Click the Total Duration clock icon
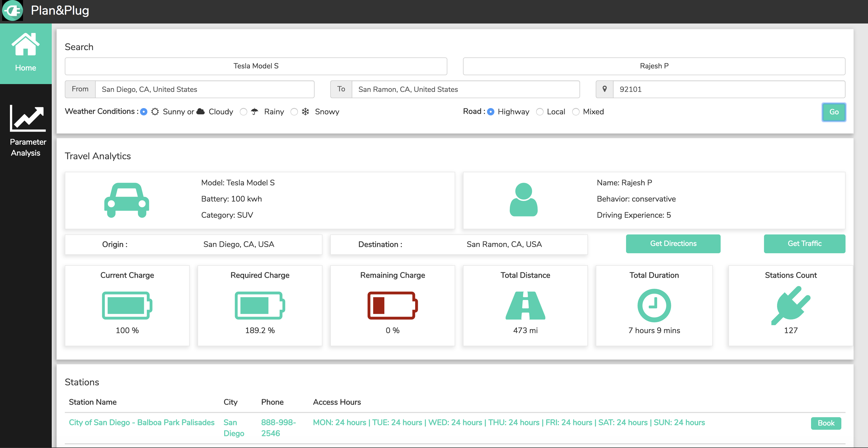 654,305
